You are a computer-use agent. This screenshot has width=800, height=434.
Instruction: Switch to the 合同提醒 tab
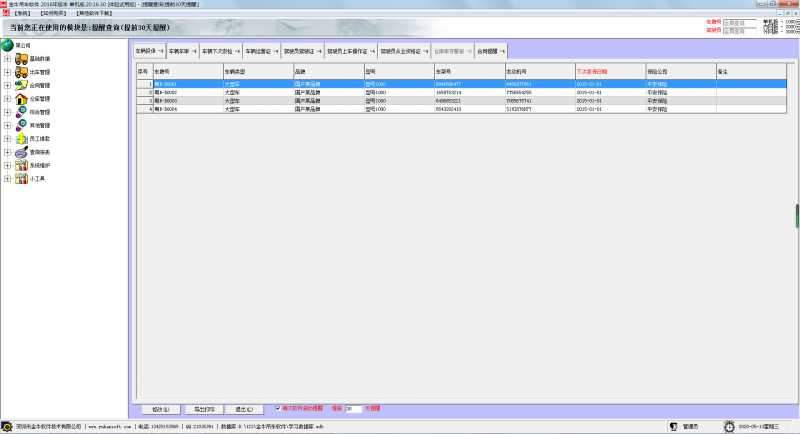489,49
